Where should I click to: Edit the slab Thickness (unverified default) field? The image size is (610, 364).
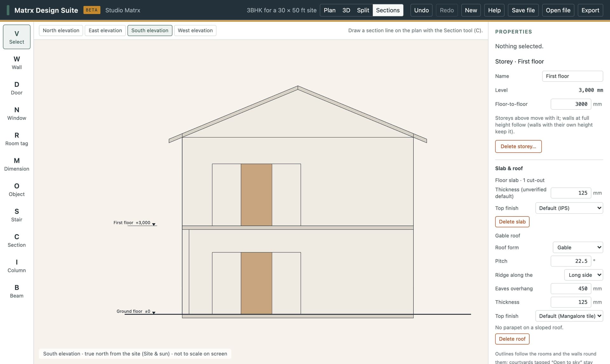[571, 193]
